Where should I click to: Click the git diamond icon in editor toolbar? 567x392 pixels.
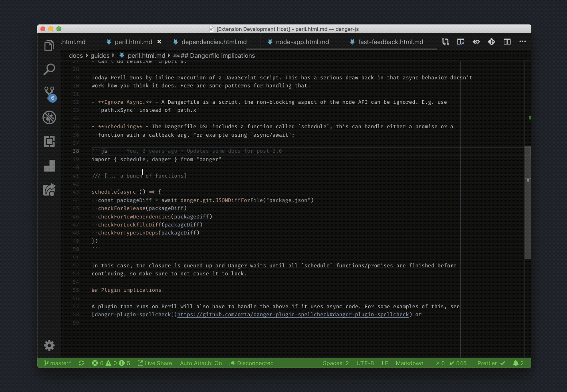[491, 42]
